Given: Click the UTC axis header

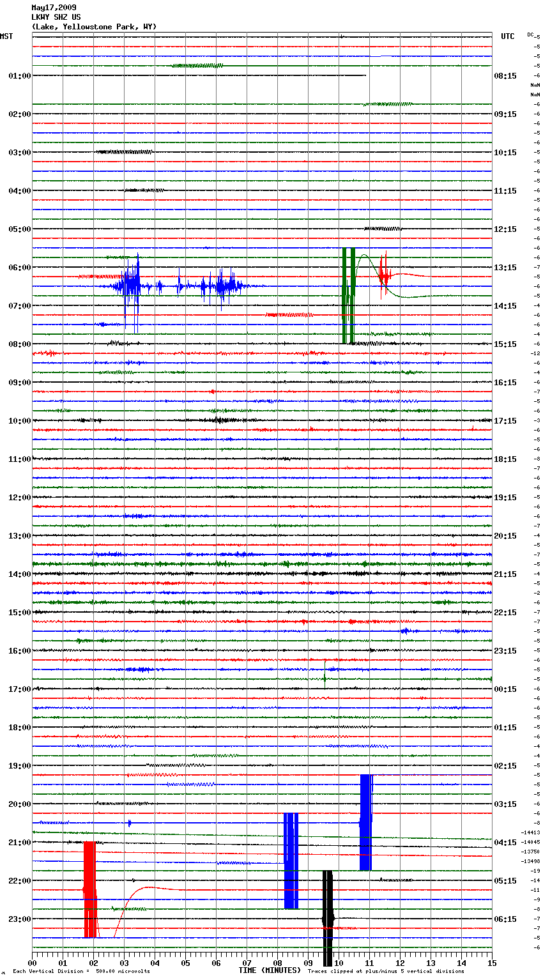Looking at the screenshot, I should [x=507, y=36].
